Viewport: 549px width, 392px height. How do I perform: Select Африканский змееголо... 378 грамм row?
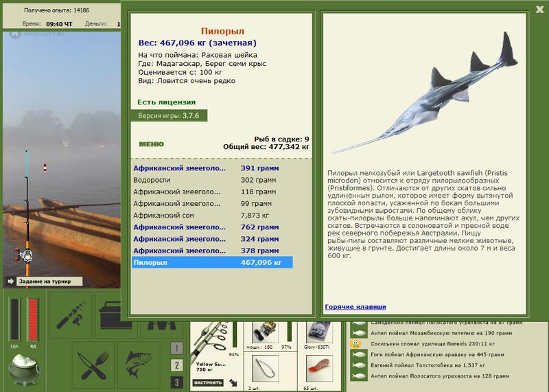(x=212, y=251)
